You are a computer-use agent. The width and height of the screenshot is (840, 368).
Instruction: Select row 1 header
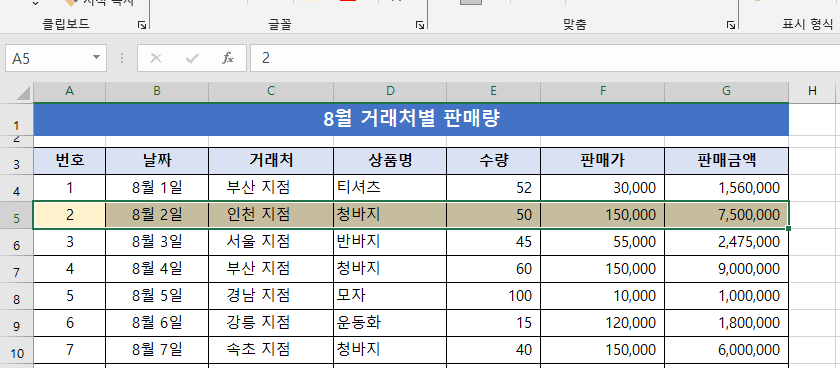(16, 119)
